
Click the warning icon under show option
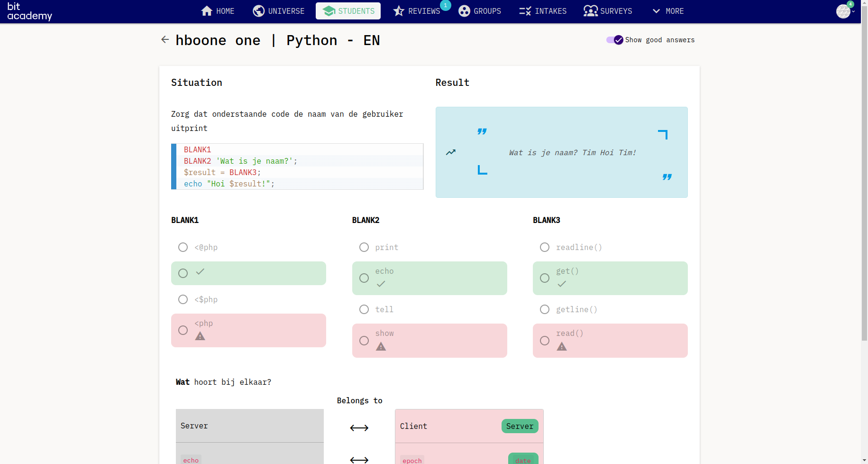click(x=381, y=347)
